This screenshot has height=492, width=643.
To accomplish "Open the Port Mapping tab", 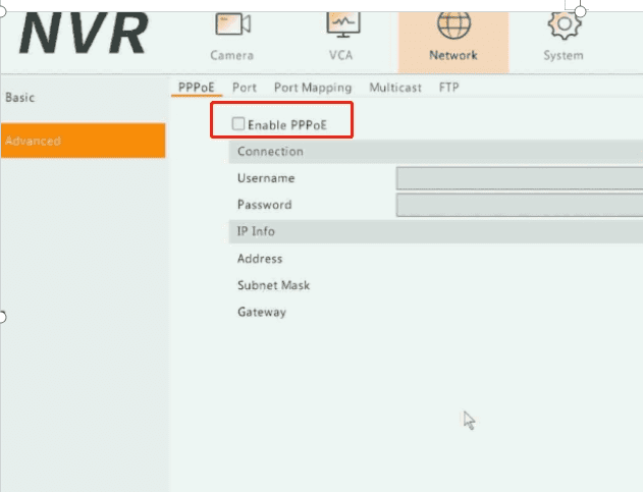I will 312,88.
